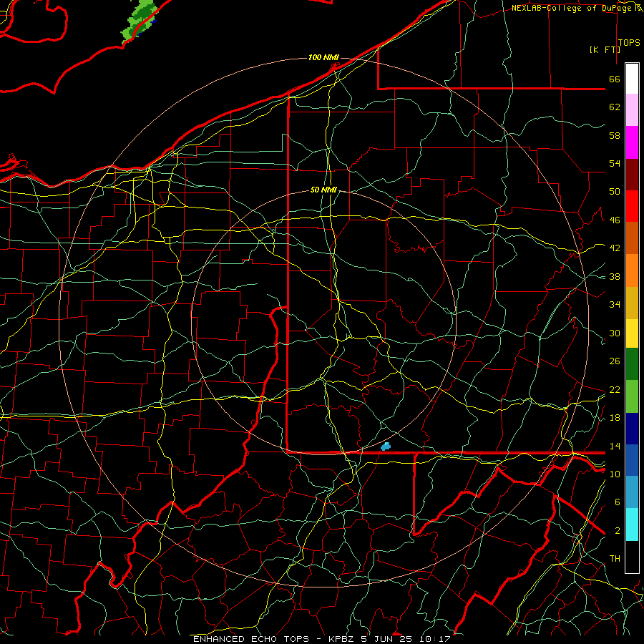Click the "14" scale label
Image resolution: width=644 pixels, height=644 pixels.
615,446
